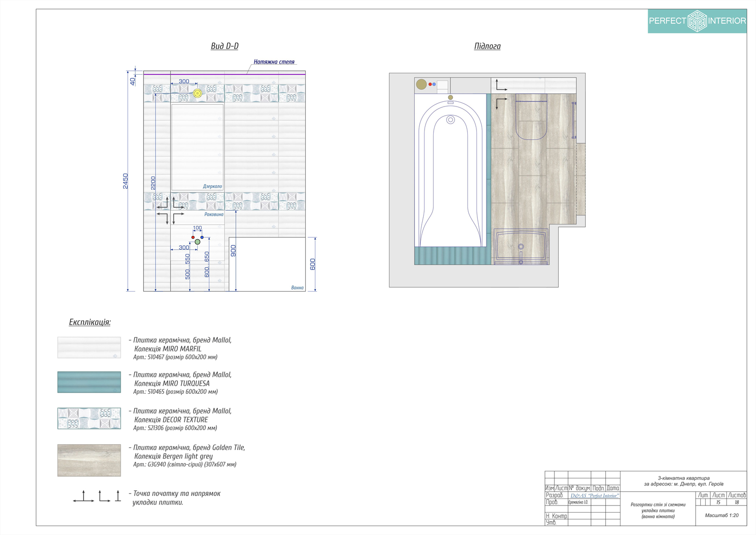Click the green drain outlet circle
756x535 pixels.
(197, 242)
